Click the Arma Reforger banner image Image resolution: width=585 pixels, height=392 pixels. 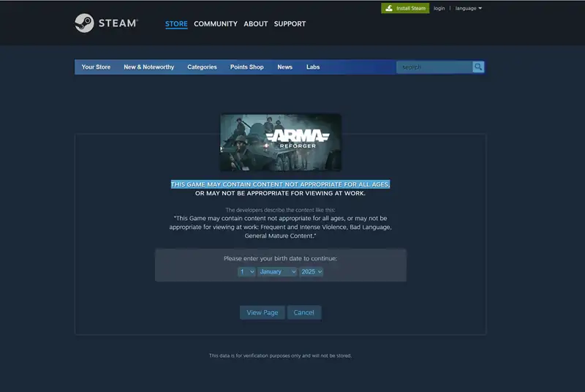click(x=280, y=142)
